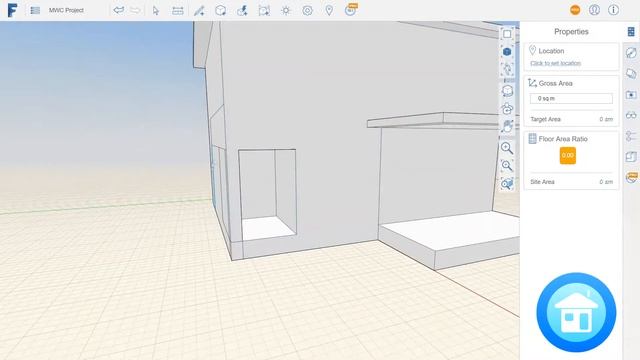Activate the Select arrow tool

pos(156,11)
